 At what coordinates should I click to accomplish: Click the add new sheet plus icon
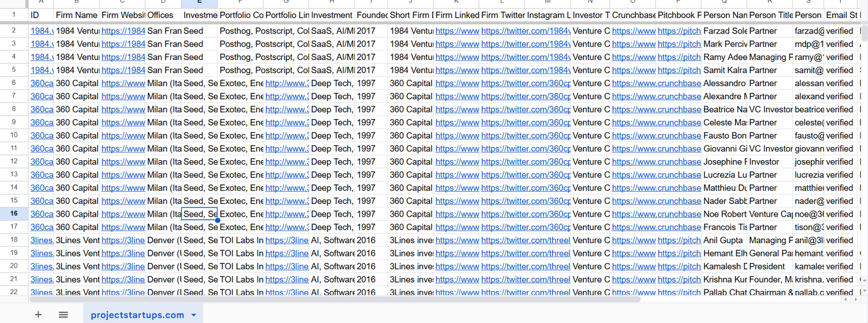pyautogui.click(x=38, y=315)
